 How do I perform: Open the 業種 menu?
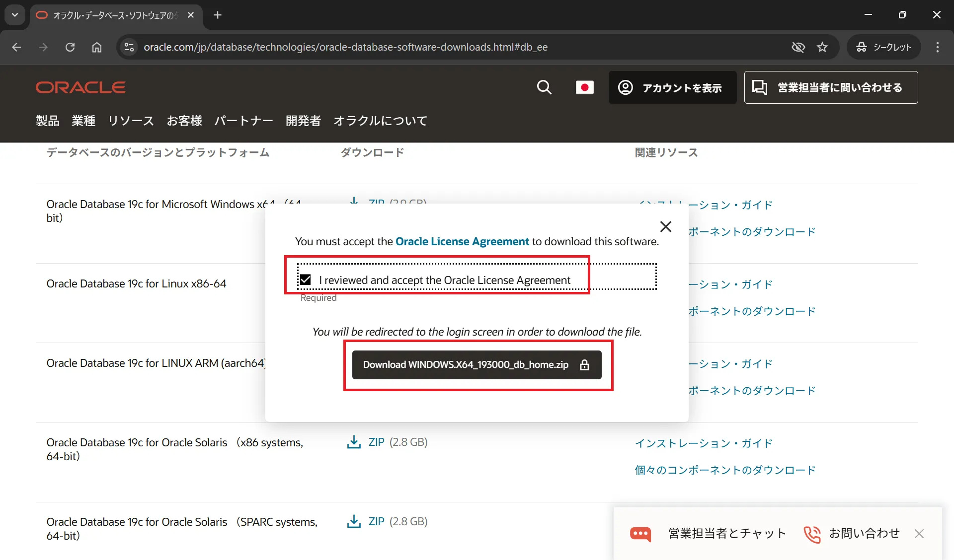coord(83,121)
